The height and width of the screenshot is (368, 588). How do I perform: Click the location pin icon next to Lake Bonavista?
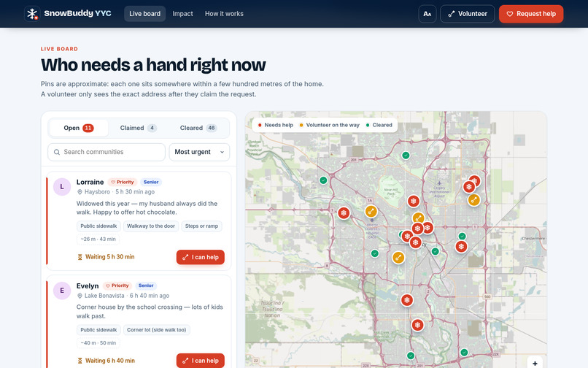[80, 296]
